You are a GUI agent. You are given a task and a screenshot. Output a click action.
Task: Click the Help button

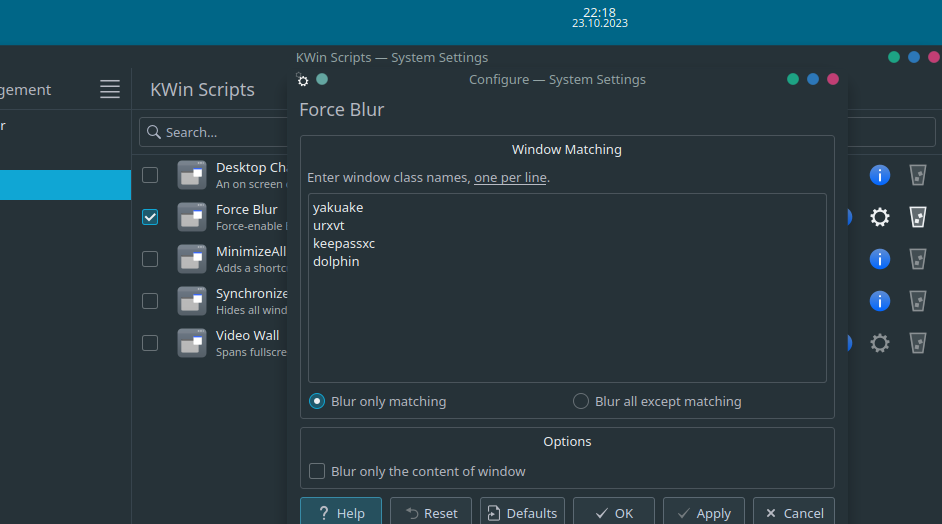(341, 513)
